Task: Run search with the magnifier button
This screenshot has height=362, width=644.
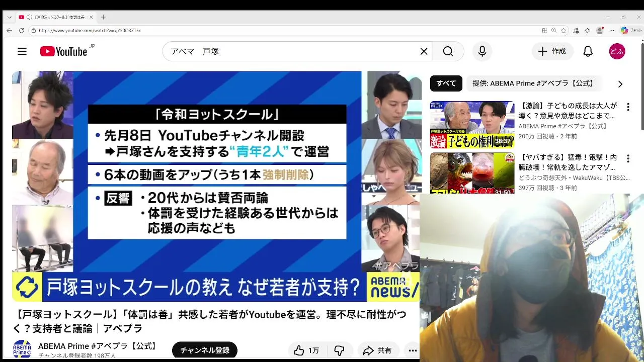Action: 448,51
